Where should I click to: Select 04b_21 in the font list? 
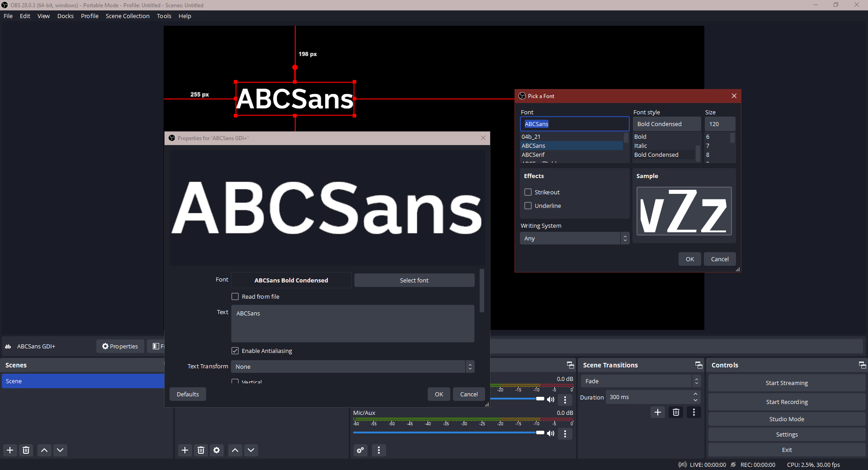571,136
